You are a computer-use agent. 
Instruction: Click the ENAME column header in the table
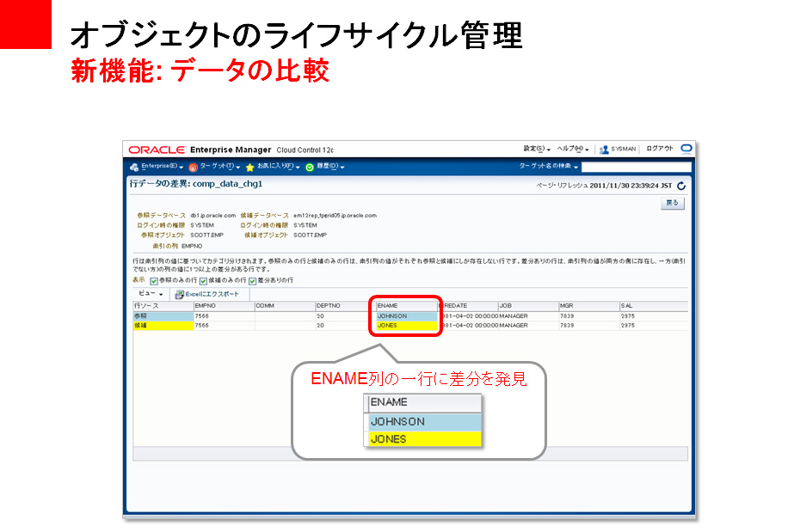coord(407,306)
